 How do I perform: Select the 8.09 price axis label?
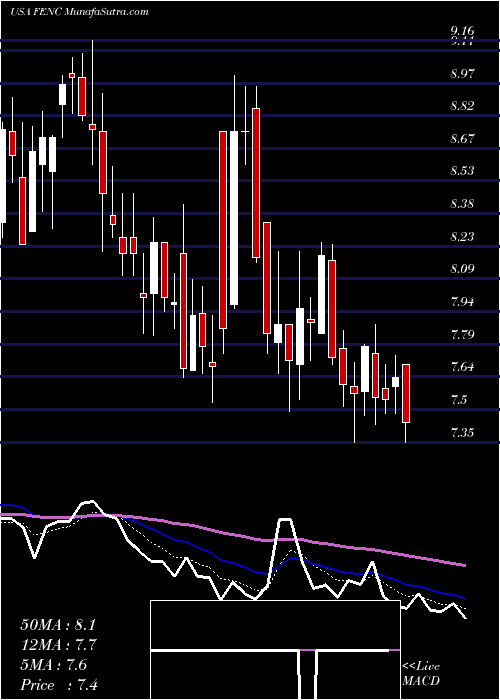click(x=462, y=269)
